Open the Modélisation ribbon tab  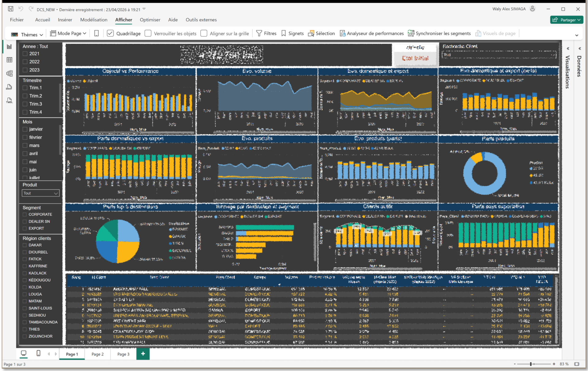[94, 20]
